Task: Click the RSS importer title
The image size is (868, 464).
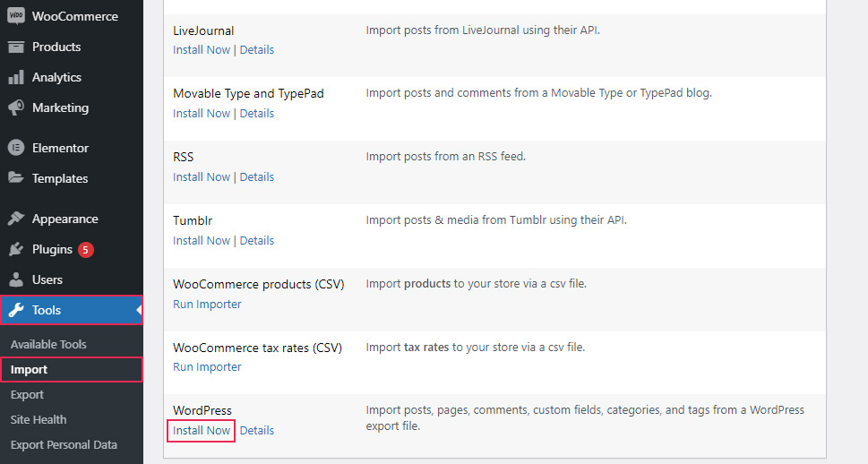Action: (184, 158)
